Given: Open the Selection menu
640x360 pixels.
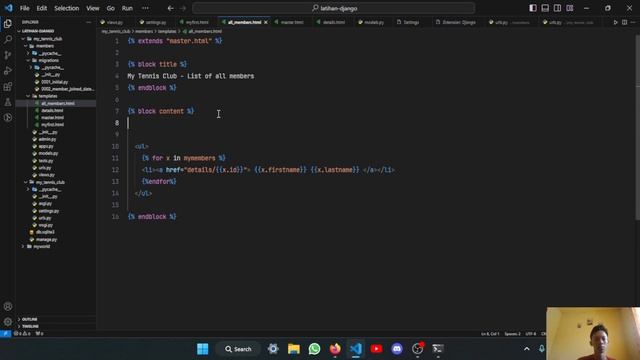Looking at the screenshot, I should (x=67, y=8).
